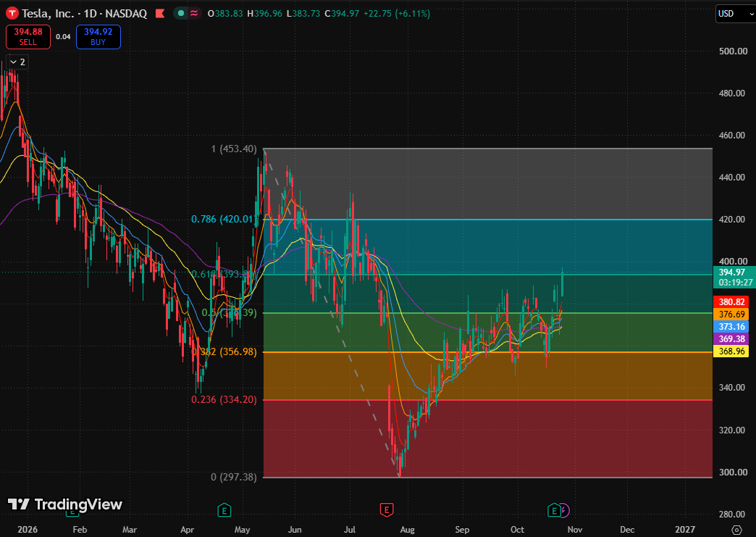This screenshot has height=537, width=756.
Task: Click the purple 369.38 price tag
Action: pyautogui.click(x=731, y=339)
